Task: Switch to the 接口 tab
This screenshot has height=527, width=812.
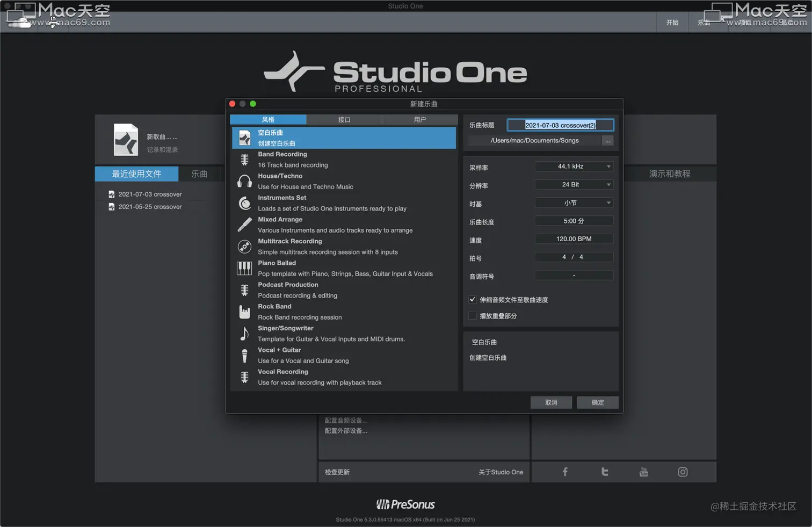Action: coord(344,119)
